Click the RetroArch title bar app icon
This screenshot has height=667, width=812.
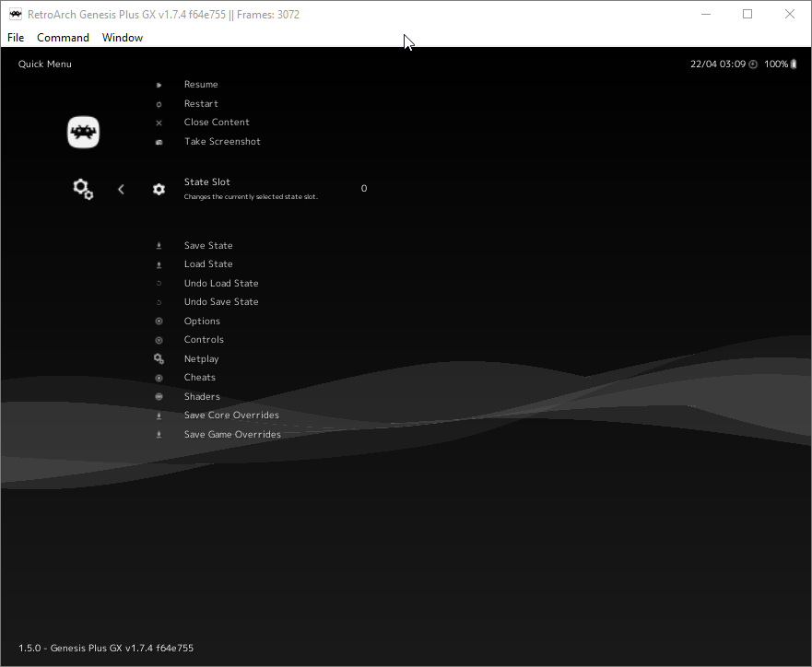tap(16, 15)
